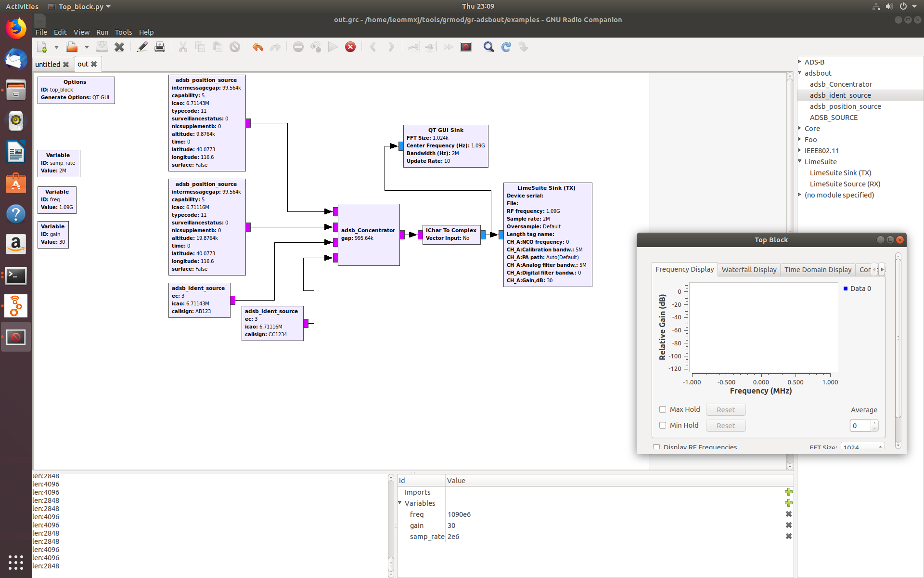Click the Average value spin field
This screenshot has height=578, width=924.
[x=860, y=426]
